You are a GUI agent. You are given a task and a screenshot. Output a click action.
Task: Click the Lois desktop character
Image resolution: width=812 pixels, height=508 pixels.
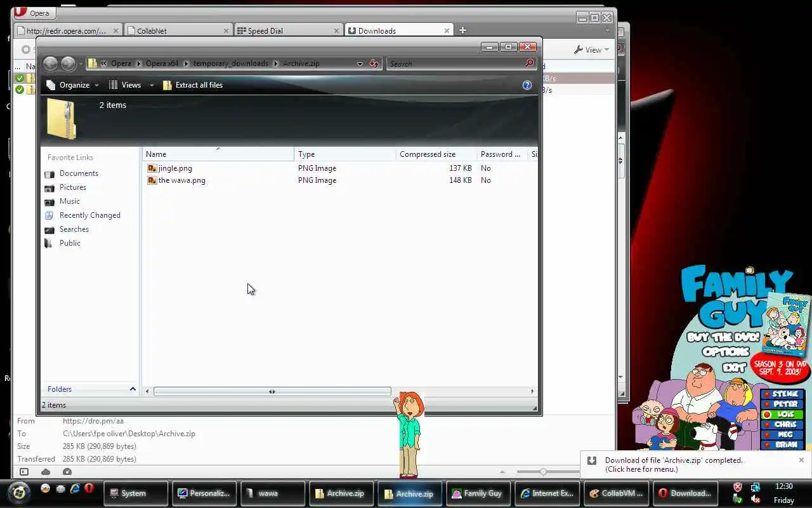click(409, 435)
